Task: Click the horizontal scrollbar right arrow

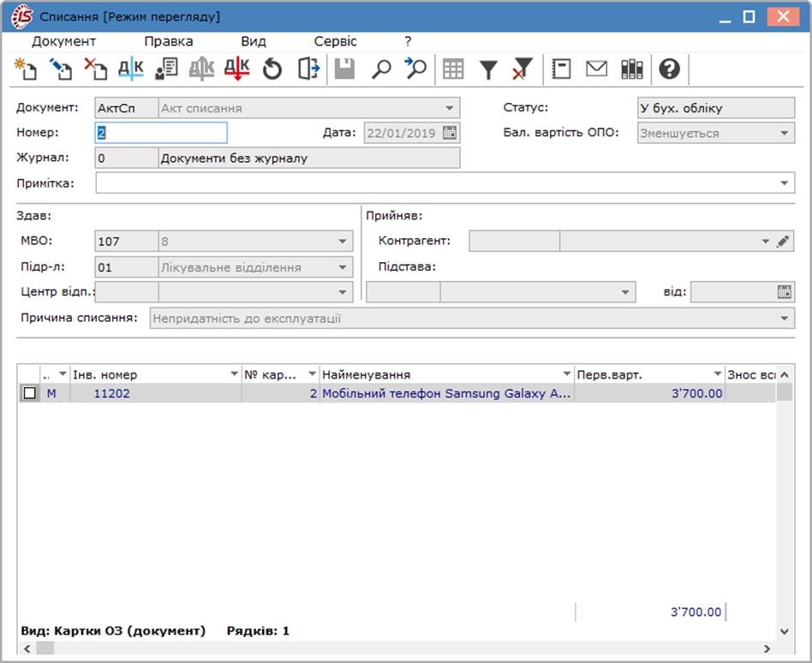Action: coord(767,648)
